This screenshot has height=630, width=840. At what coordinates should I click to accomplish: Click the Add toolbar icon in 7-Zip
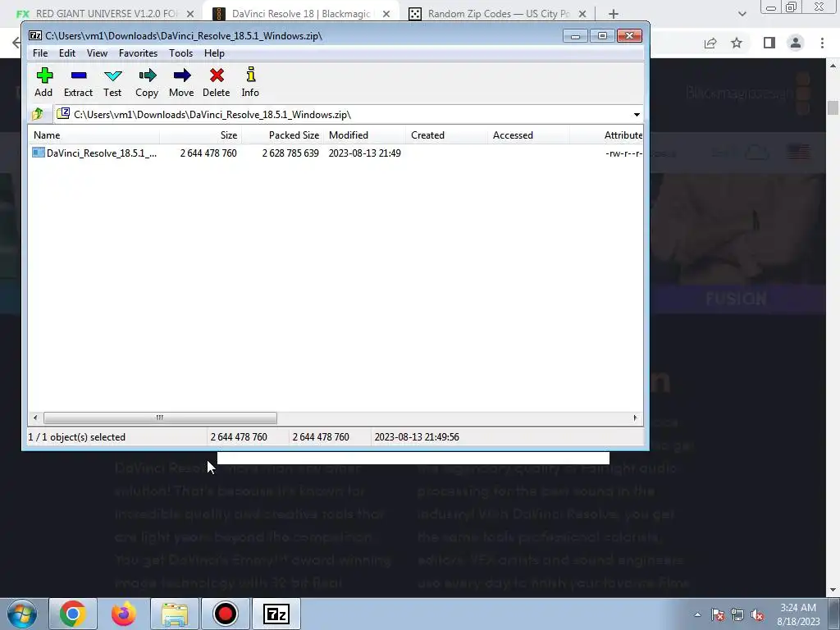click(x=44, y=82)
